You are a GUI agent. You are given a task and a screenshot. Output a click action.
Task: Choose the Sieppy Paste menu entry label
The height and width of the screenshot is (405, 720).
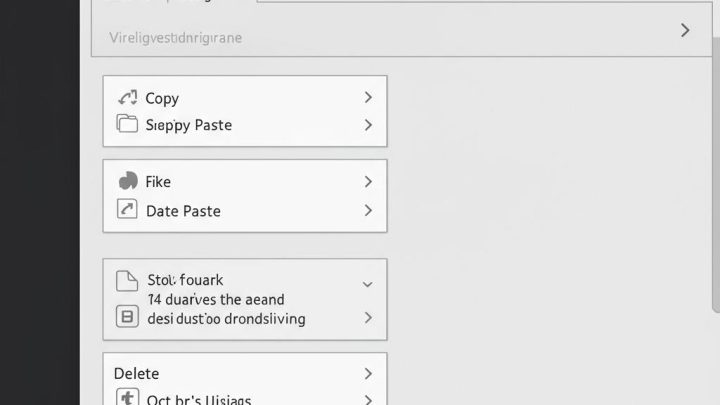[x=189, y=125]
